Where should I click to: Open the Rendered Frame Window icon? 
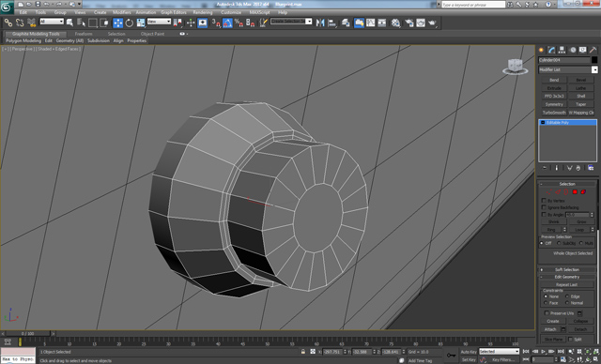(421, 23)
